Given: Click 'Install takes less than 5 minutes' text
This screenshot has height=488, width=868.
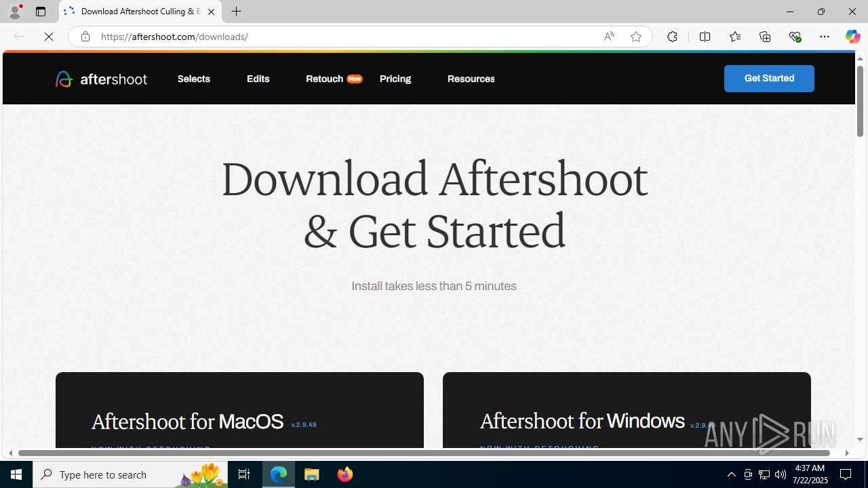Looking at the screenshot, I should (x=434, y=286).
